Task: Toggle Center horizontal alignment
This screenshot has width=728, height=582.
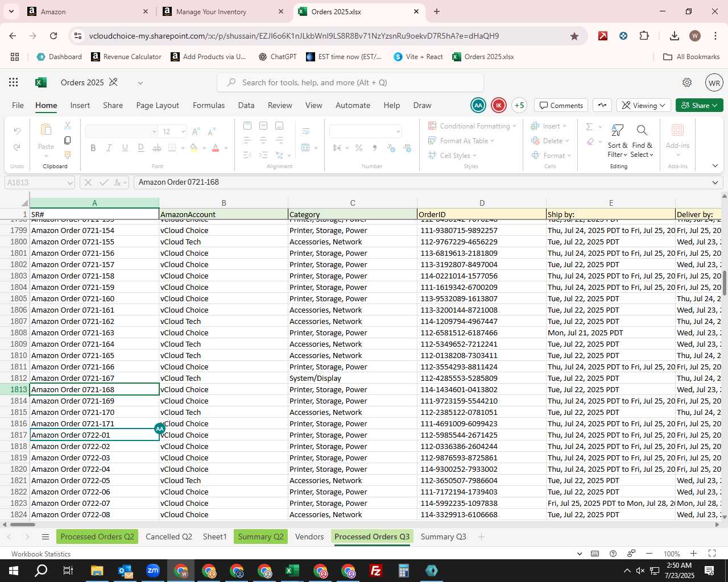Action: (263, 140)
